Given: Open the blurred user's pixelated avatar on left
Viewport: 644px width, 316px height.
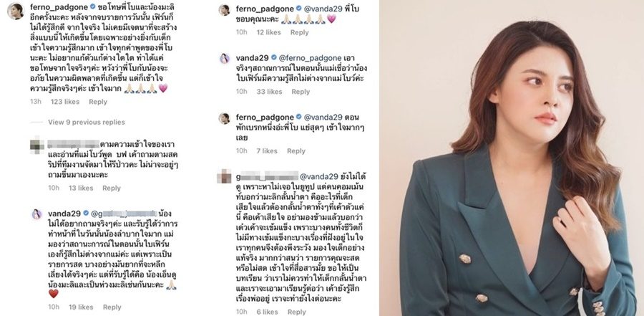Looking at the screenshot, I should [37, 145].
